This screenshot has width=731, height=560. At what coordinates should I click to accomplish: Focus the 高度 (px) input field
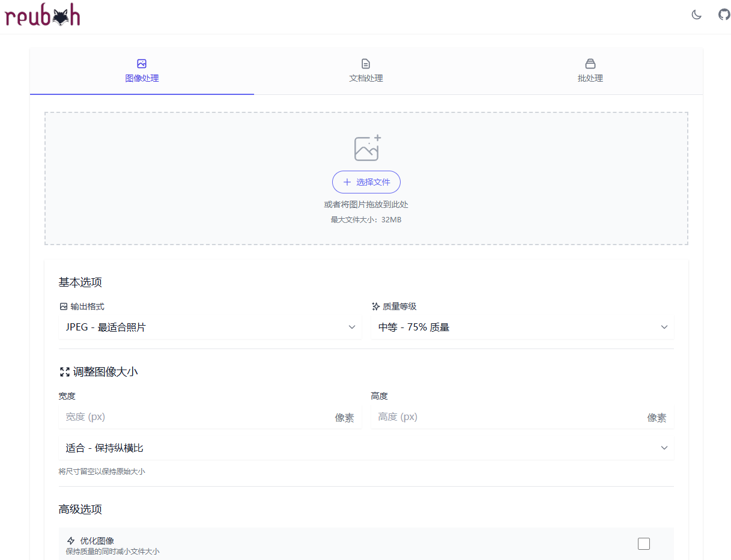click(523, 417)
